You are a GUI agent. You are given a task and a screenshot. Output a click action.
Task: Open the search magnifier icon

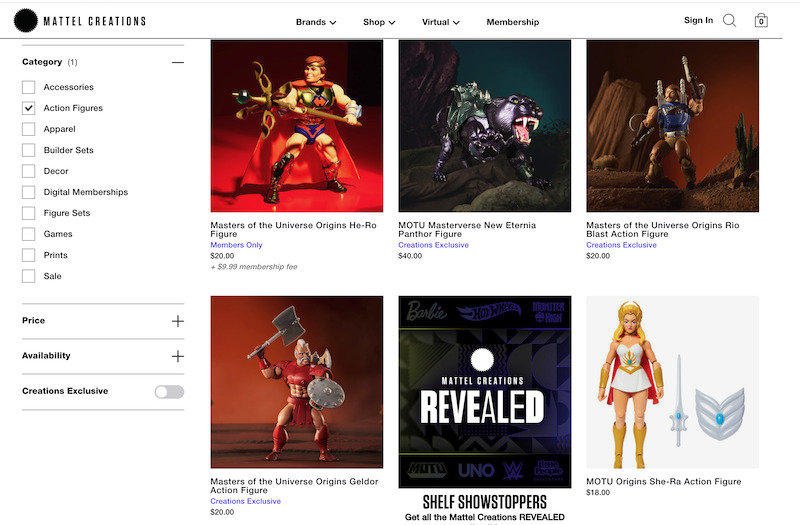pyautogui.click(x=730, y=21)
